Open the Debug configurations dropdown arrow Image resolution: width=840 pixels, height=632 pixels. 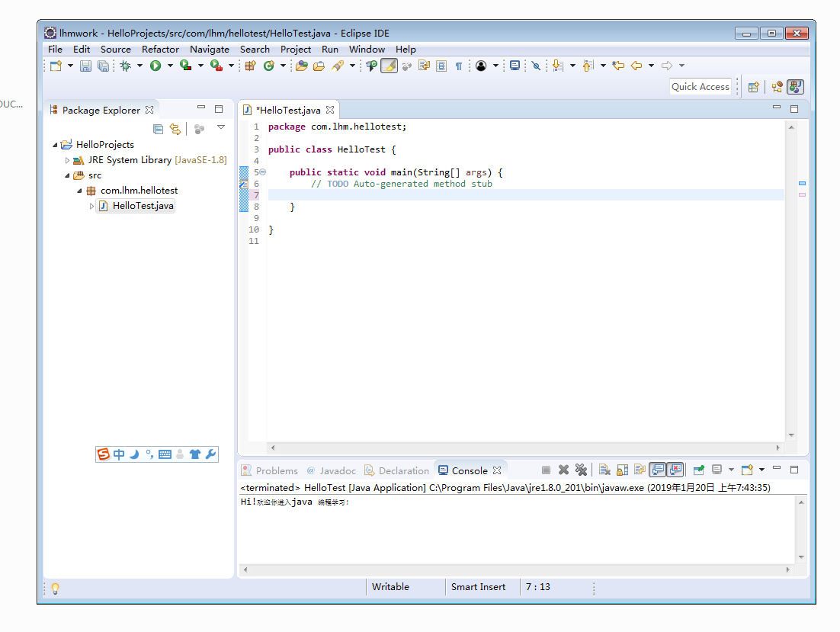[x=139, y=66]
